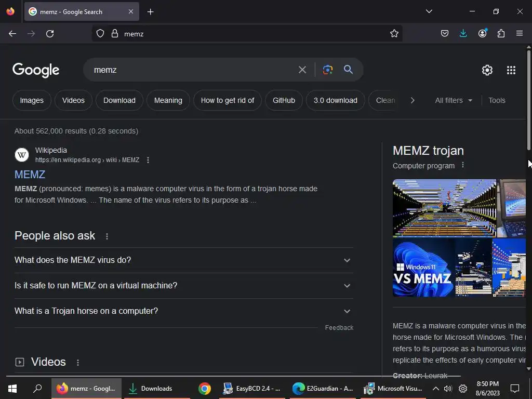Open the Windows notification center
The width and height of the screenshot is (532, 399).
point(515,389)
